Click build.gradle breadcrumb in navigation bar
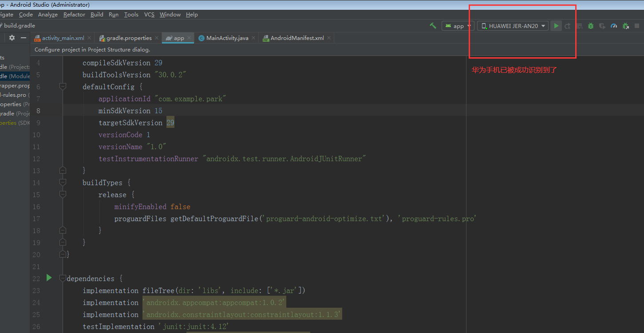This screenshot has width=644, height=333. tap(19, 26)
